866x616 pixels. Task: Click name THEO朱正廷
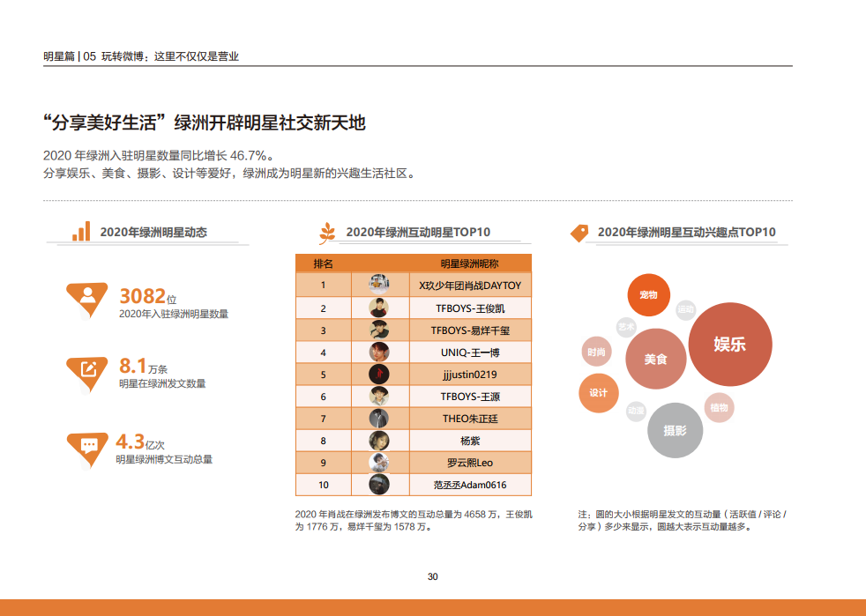(x=470, y=419)
